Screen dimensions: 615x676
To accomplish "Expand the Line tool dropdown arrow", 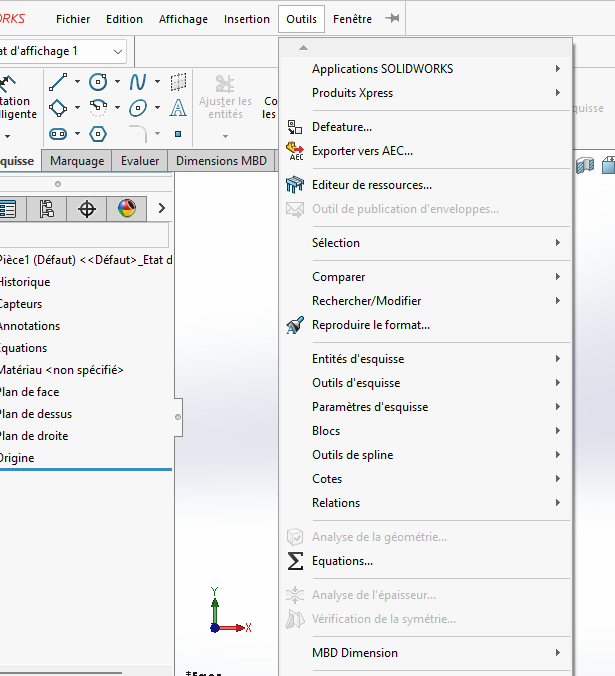I will 77,82.
